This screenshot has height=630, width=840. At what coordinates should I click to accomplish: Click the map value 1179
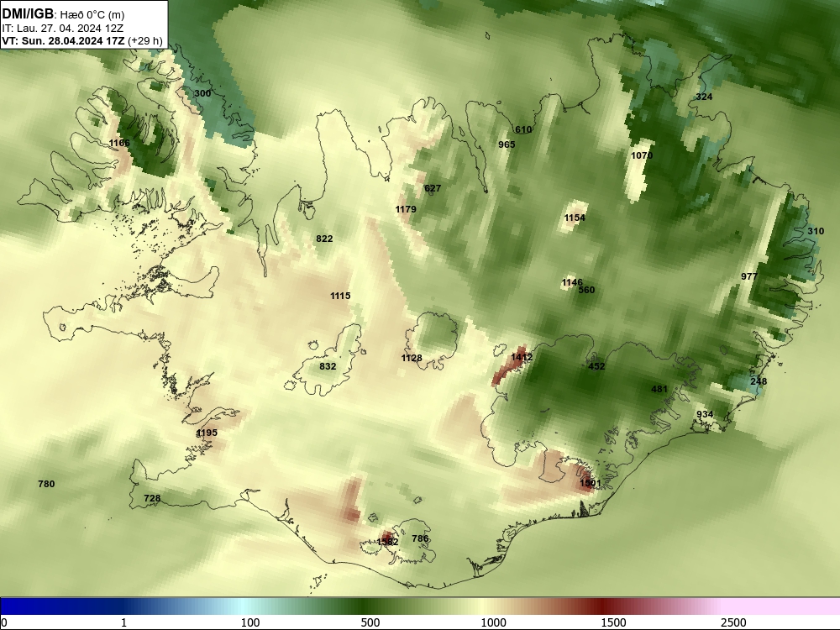point(406,209)
